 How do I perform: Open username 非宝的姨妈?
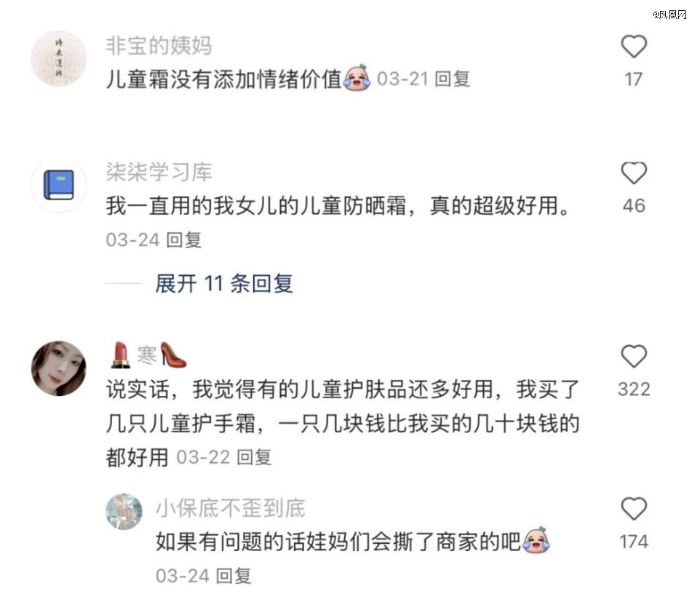tap(159, 46)
